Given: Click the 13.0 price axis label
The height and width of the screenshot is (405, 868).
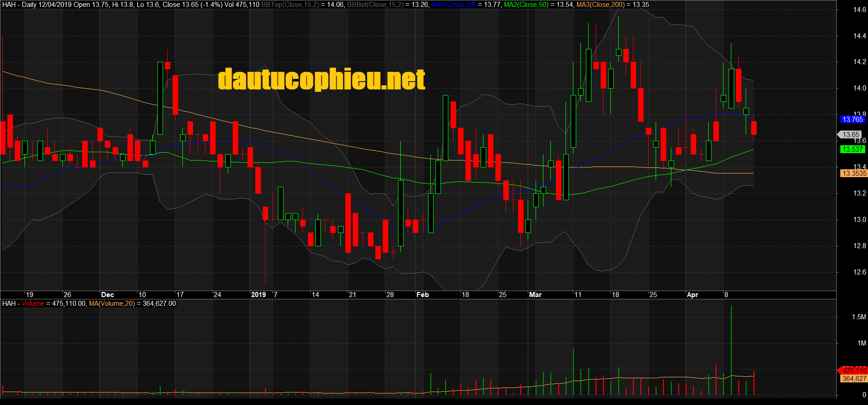Looking at the screenshot, I should point(860,220).
